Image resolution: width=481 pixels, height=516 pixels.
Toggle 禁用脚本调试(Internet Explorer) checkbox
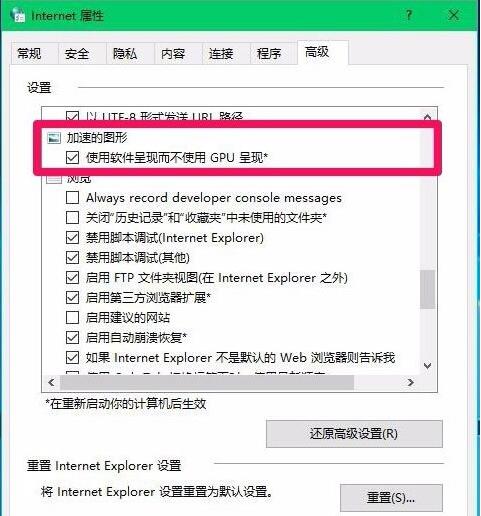pyautogui.click(x=72, y=238)
